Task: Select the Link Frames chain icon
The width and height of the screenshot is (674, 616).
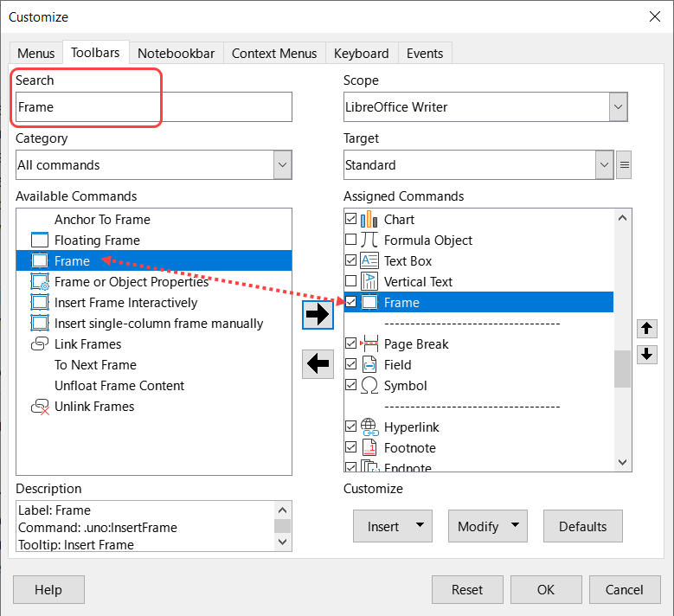Action: [40, 343]
